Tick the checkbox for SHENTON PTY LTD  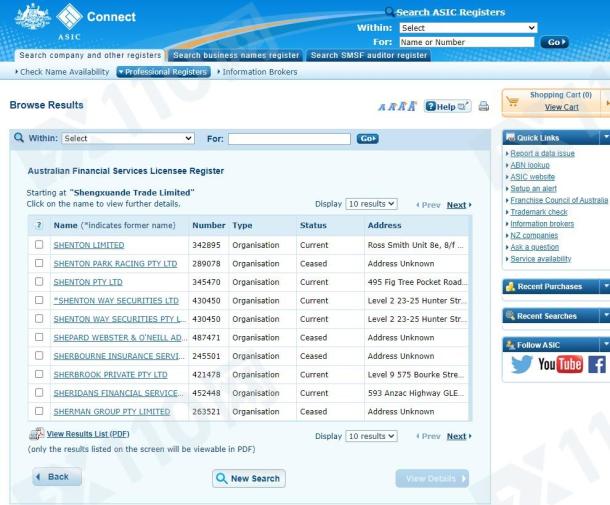click(39, 281)
